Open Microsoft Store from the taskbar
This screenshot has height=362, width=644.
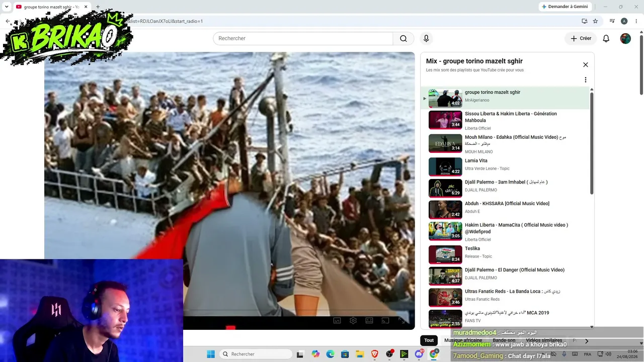tap(345, 354)
